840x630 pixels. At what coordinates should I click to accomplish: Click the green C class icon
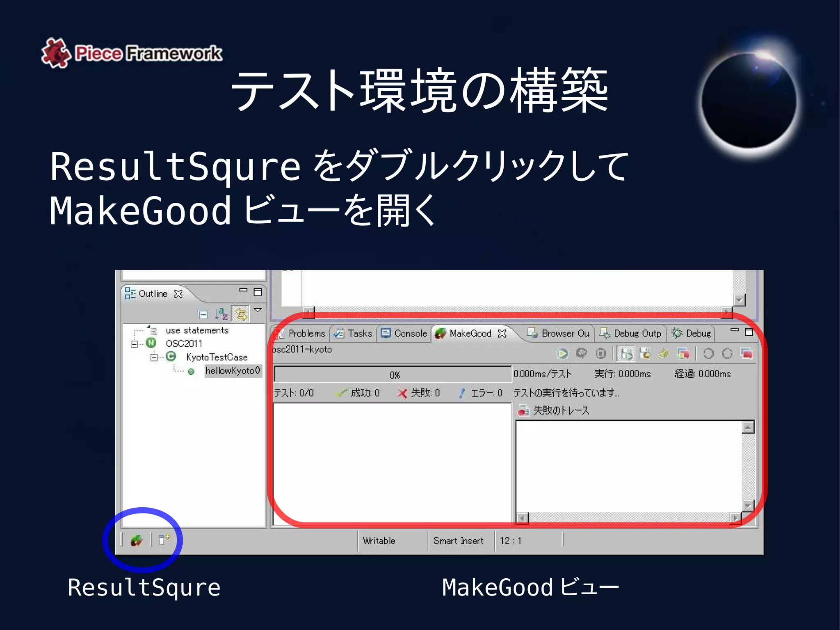coord(171,356)
